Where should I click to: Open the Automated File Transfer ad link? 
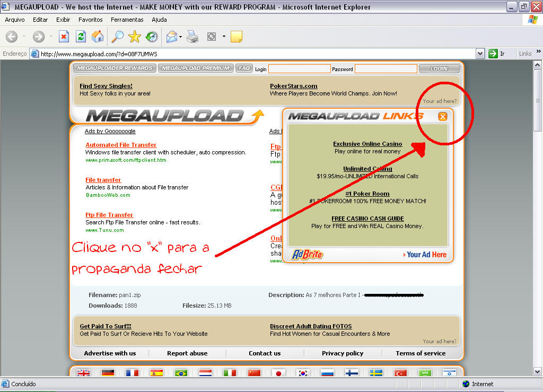[x=121, y=145]
